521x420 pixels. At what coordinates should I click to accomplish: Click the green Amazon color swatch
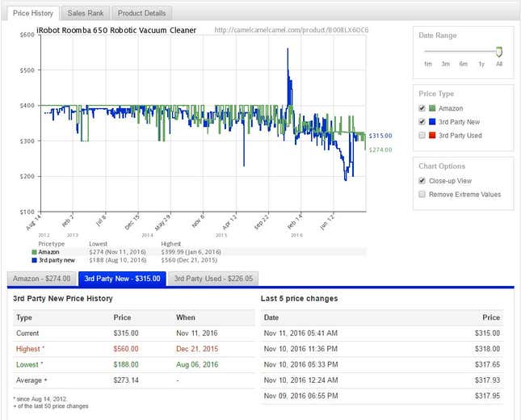(x=432, y=108)
